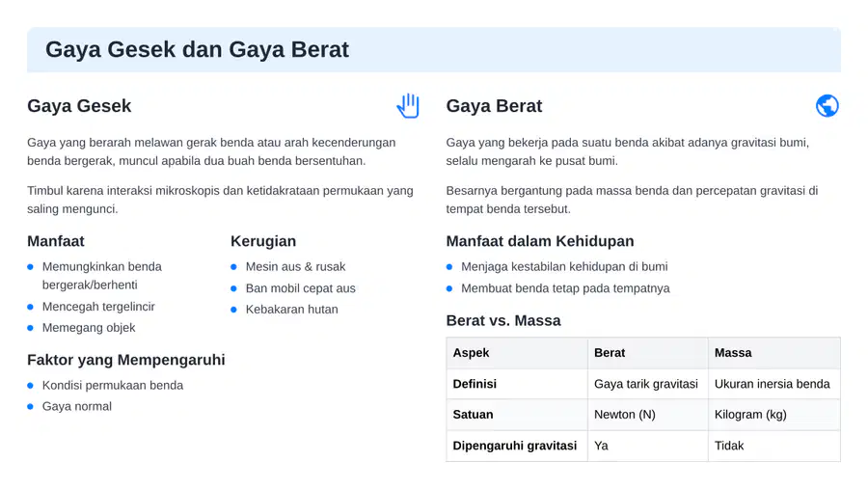
Task: Click the bullet before Gaya normal
Action: [x=31, y=406]
